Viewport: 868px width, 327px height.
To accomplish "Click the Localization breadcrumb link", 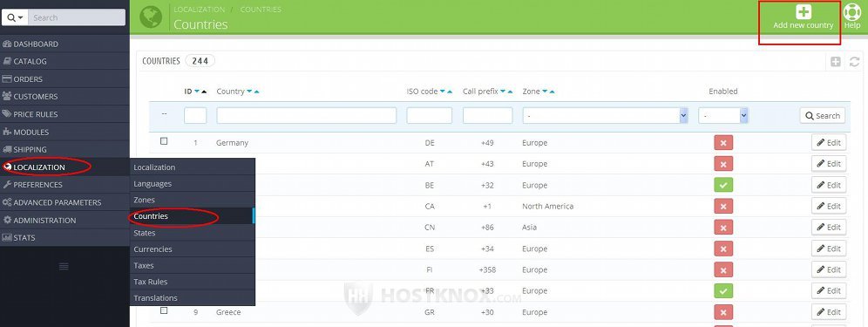I will pos(200,10).
